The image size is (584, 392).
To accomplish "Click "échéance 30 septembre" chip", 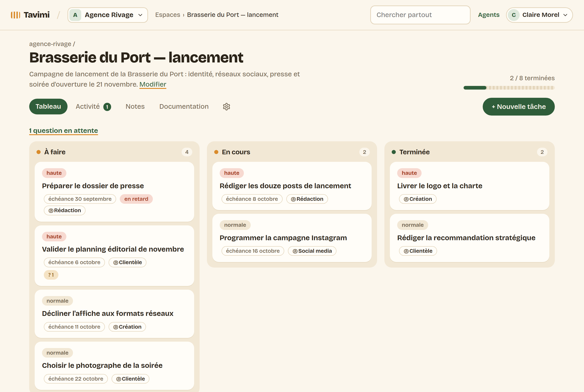I will point(80,199).
